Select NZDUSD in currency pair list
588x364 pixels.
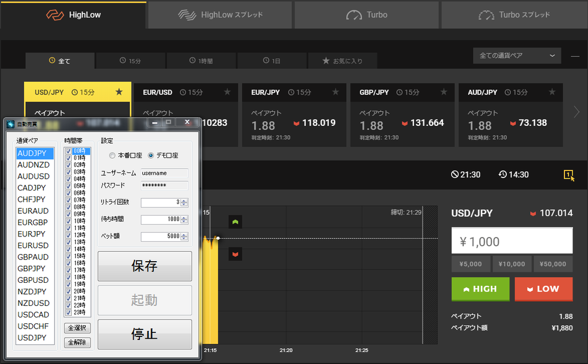tap(35, 303)
